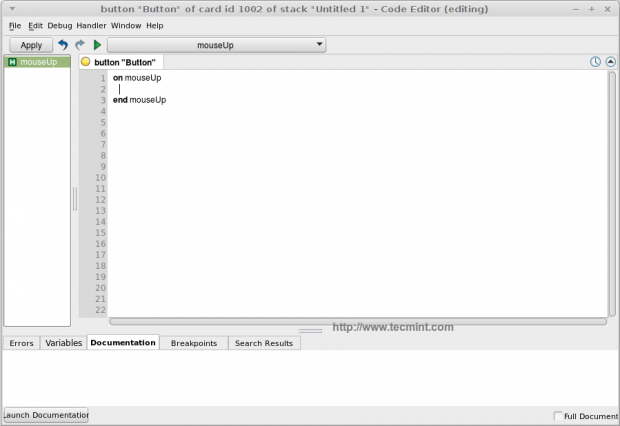The height and width of the screenshot is (426, 620).
Task: Open the Handler menu
Action: [x=91, y=26]
